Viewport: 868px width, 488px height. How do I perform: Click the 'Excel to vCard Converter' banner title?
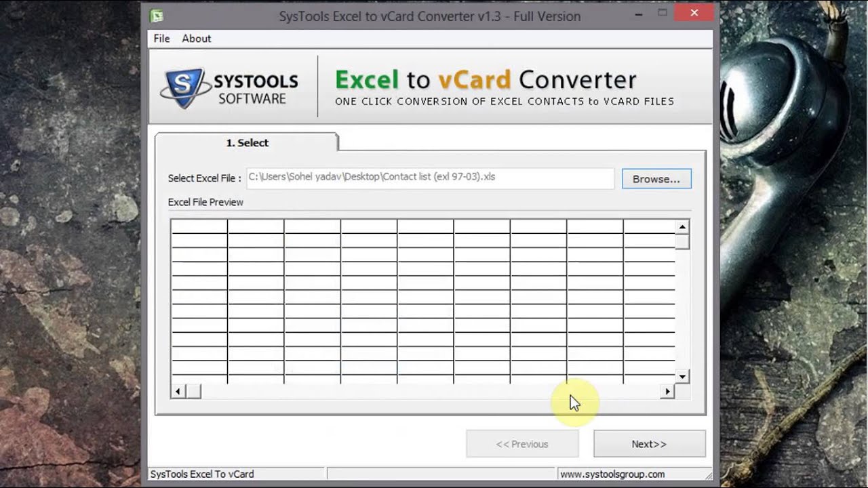click(x=486, y=80)
